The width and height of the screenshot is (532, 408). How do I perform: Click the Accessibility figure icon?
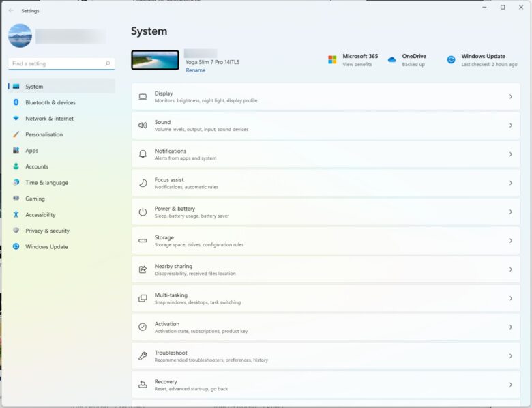click(16, 214)
